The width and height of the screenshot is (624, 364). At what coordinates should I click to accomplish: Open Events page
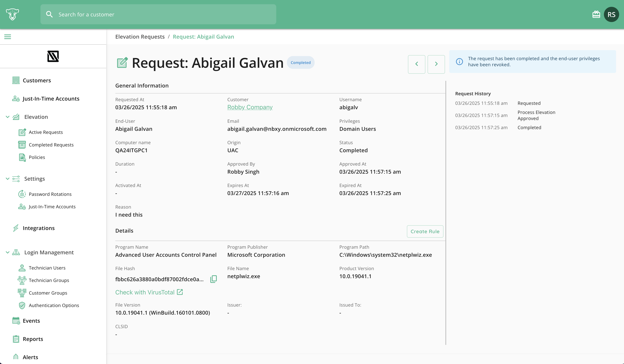click(x=31, y=321)
